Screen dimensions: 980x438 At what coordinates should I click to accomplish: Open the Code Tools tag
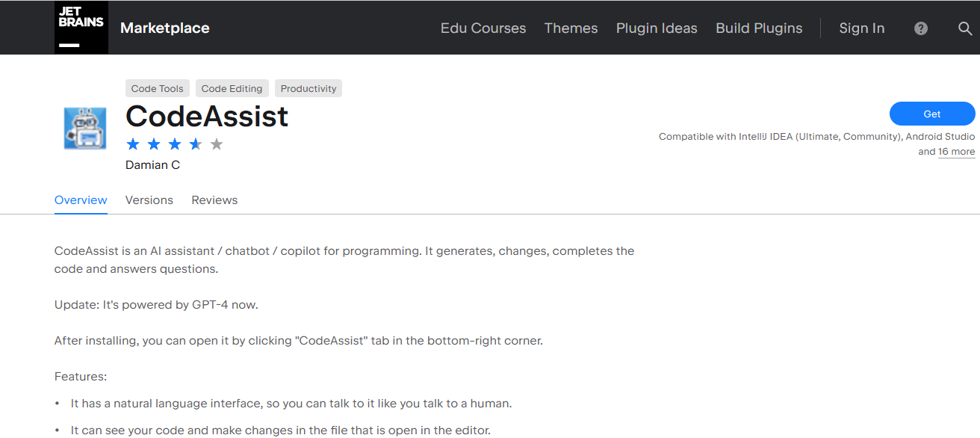click(157, 87)
